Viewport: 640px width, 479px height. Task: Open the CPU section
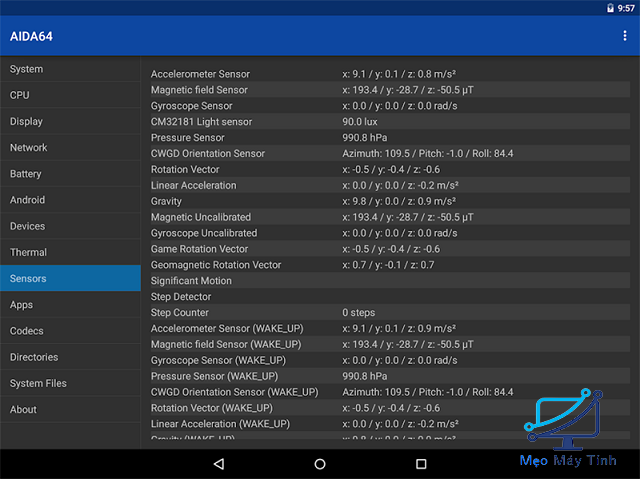(71, 95)
